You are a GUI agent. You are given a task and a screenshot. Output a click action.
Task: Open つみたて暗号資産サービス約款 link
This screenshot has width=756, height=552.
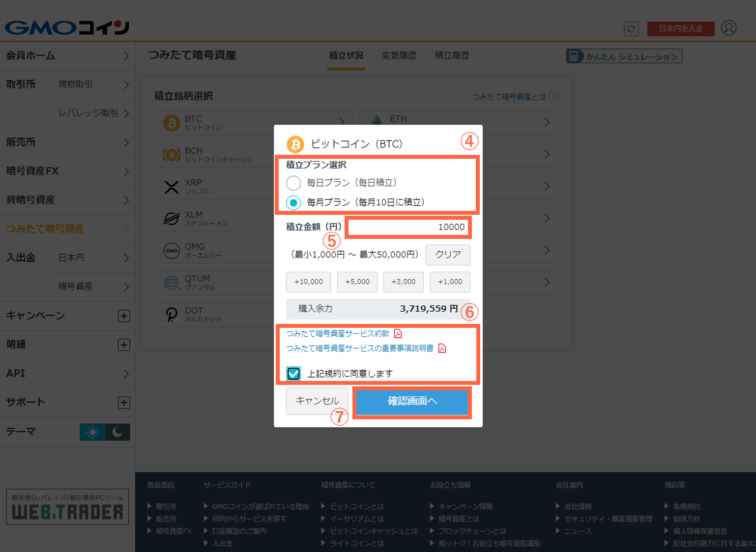tap(338, 334)
